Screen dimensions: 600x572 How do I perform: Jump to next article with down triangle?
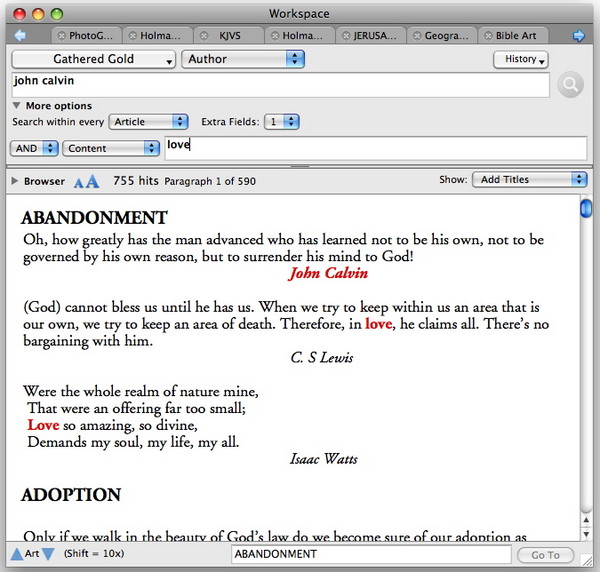coord(48,554)
